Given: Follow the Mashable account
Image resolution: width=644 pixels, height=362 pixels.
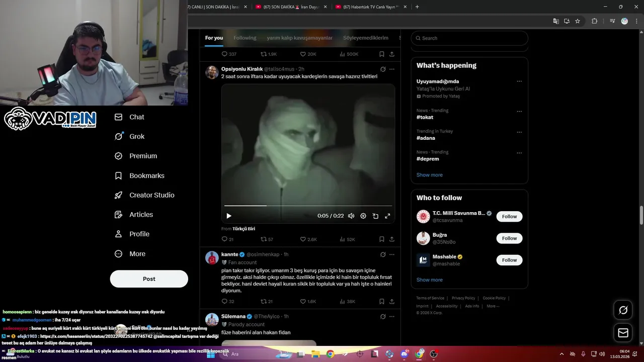Looking at the screenshot, I should pyautogui.click(x=509, y=260).
